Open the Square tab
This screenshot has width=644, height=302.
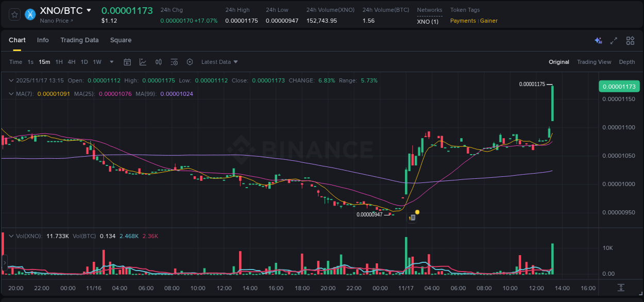click(121, 40)
